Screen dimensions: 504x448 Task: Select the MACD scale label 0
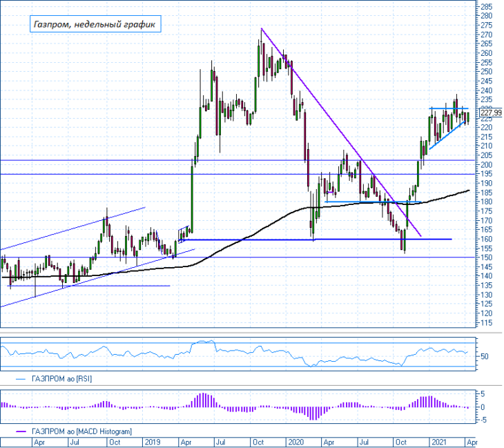click(483, 407)
